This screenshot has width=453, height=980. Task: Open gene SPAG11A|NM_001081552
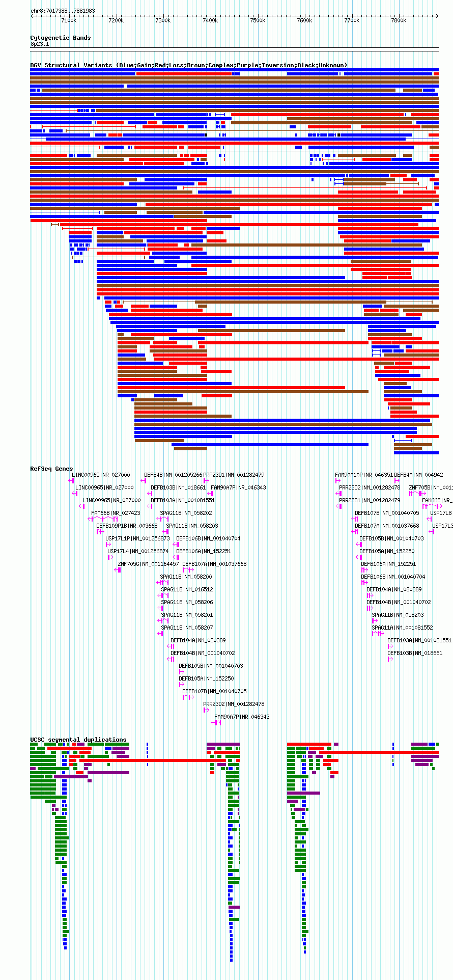point(402,628)
